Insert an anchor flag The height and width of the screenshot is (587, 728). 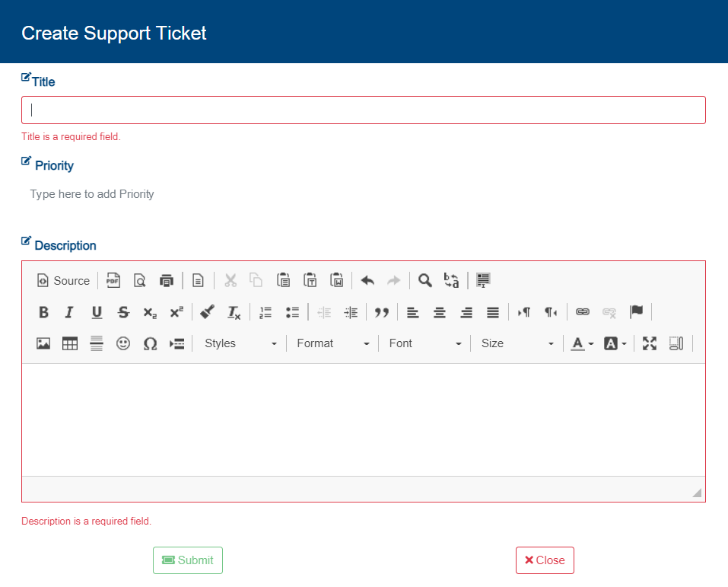(x=637, y=312)
